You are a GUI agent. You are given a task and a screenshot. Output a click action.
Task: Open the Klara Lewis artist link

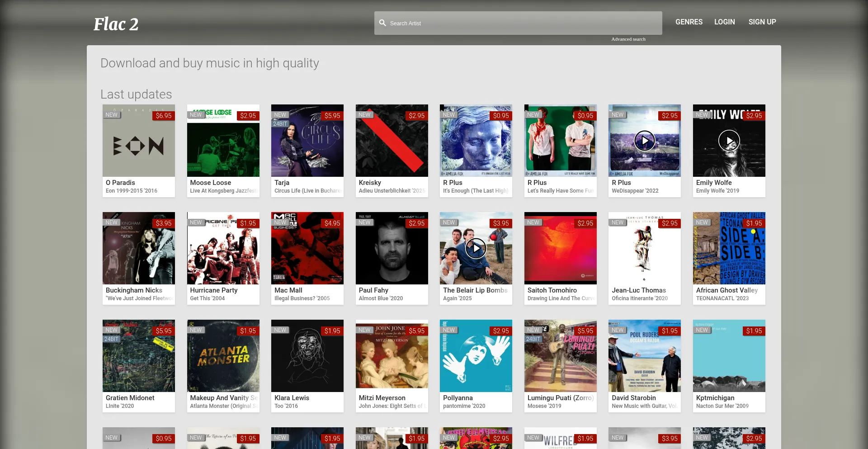292,398
